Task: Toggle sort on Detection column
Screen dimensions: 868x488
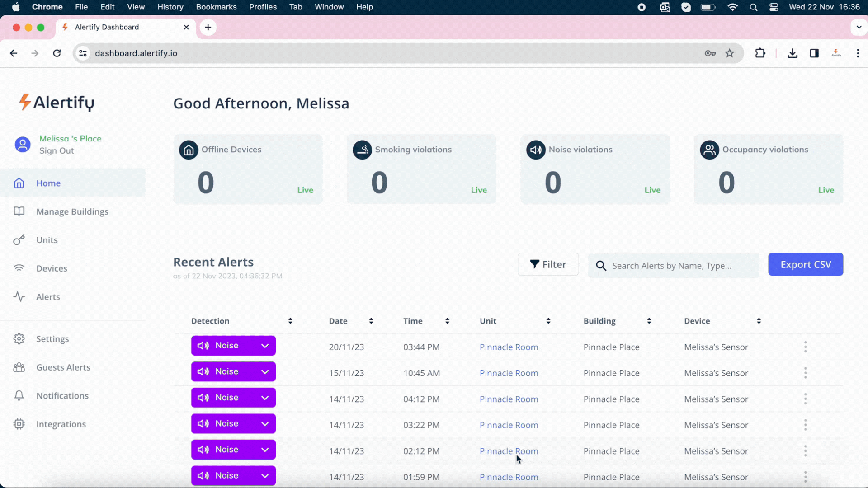Action: 290,321
